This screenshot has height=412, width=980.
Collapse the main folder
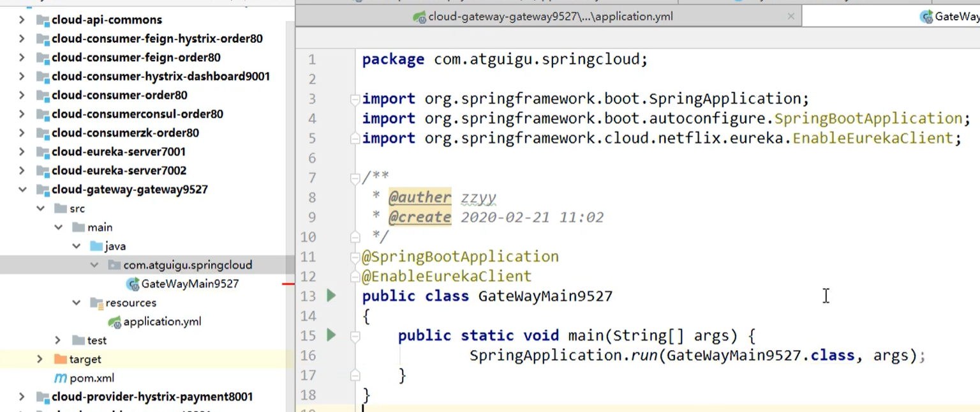click(x=58, y=227)
